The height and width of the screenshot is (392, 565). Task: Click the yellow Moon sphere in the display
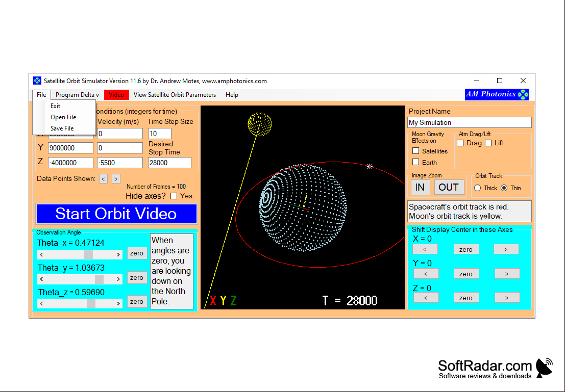tap(260, 124)
